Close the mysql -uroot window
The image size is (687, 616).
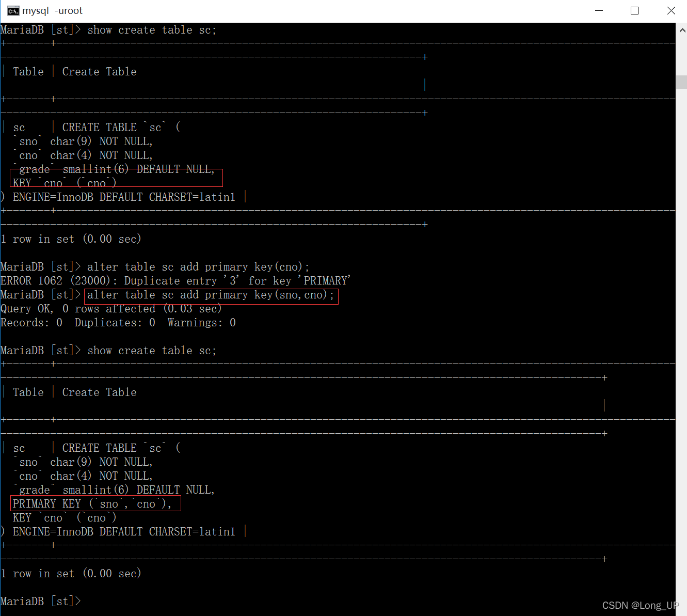point(670,11)
